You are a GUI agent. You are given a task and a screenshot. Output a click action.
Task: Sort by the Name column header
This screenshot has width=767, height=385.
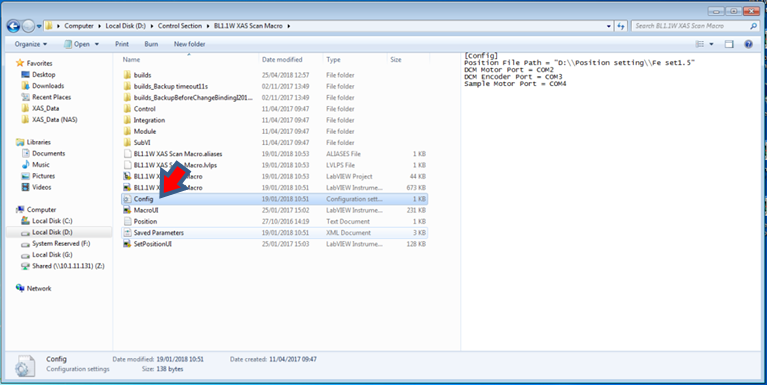131,60
